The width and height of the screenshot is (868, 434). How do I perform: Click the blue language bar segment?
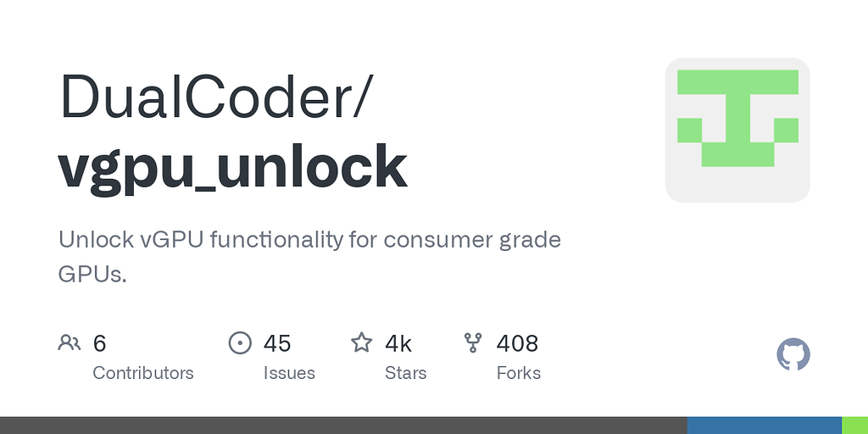click(x=764, y=425)
